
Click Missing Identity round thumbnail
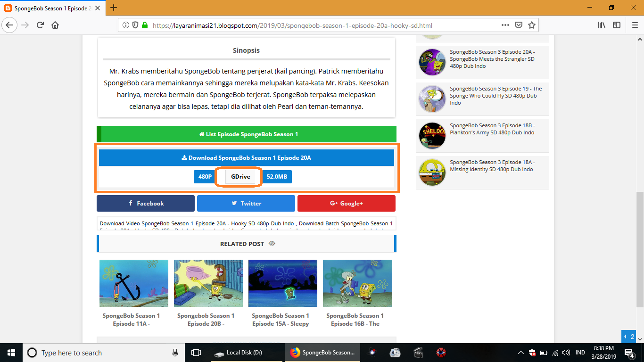click(432, 173)
